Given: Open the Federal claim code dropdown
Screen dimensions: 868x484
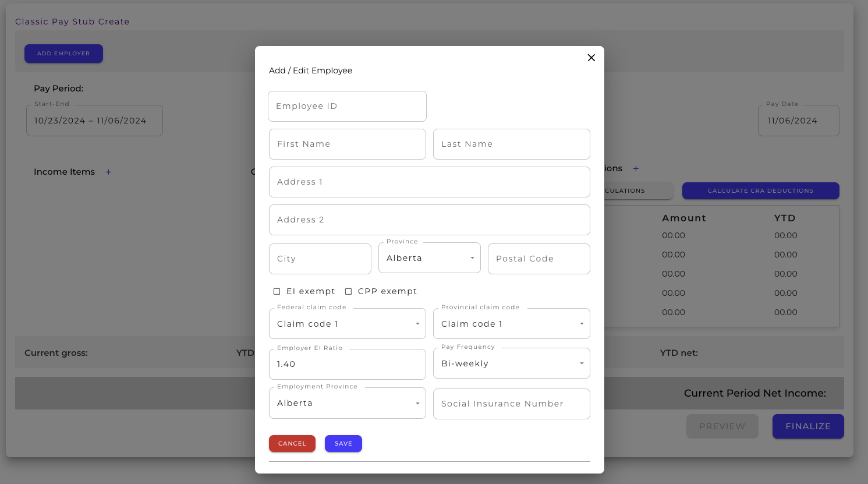Looking at the screenshot, I should [x=348, y=324].
